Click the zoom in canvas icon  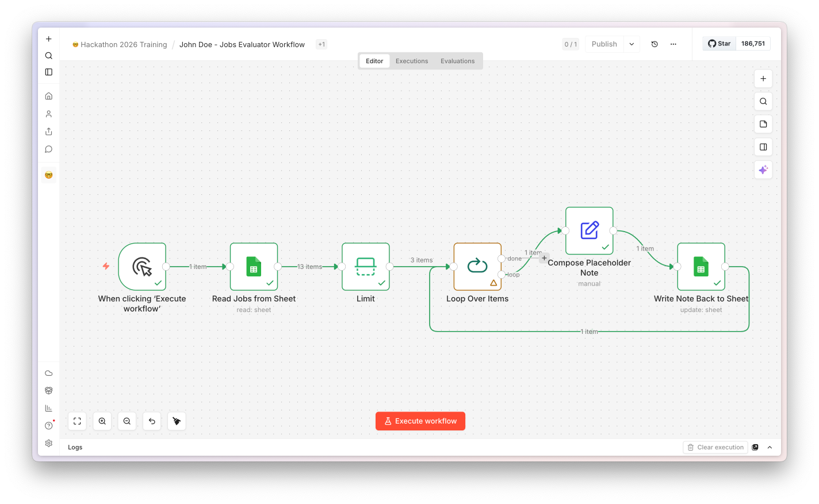(x=102, y=421)
